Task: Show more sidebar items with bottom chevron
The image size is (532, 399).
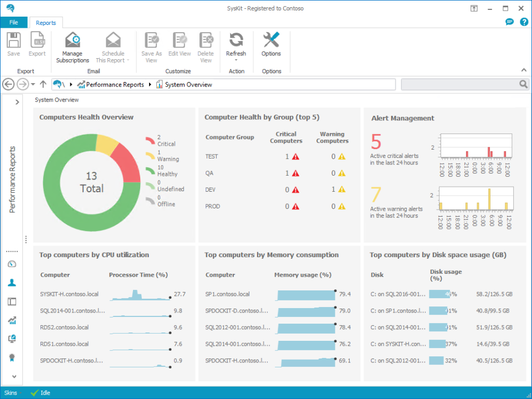Action: point(14,376)
